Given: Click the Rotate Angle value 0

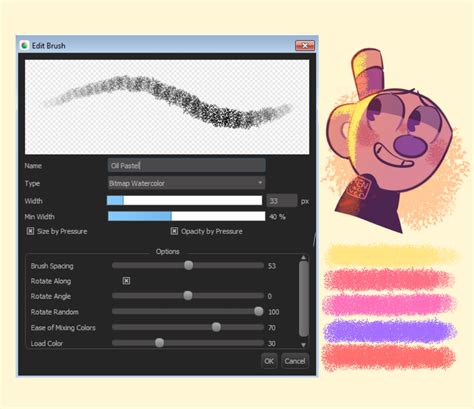Looking at the screenshot, I should click(x=270, y=296).
